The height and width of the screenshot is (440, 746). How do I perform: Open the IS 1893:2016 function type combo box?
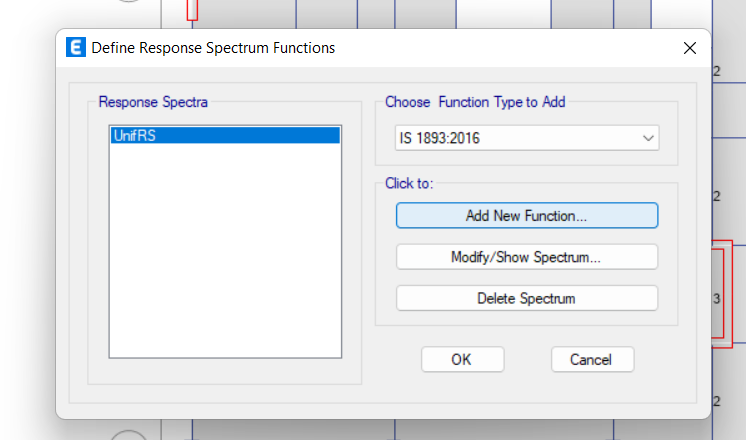[527, 138]
